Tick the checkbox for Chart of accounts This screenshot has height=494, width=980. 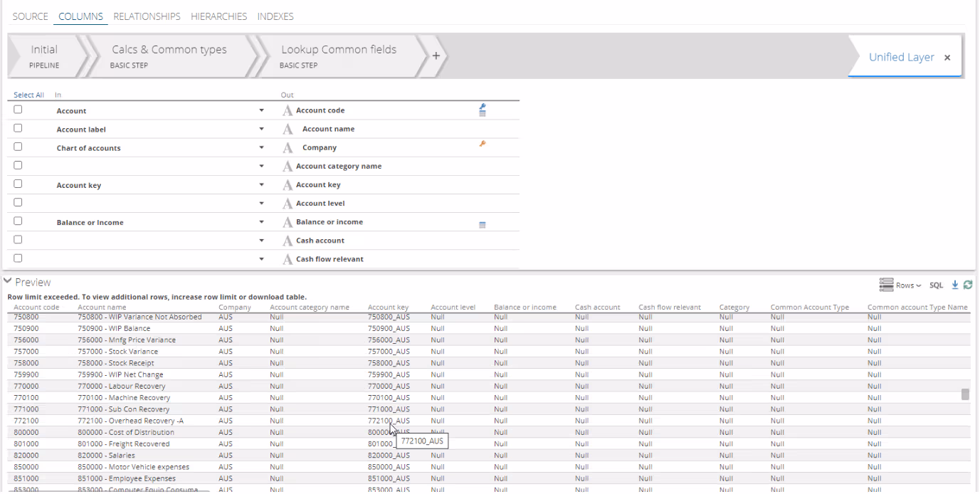point(18,147)
